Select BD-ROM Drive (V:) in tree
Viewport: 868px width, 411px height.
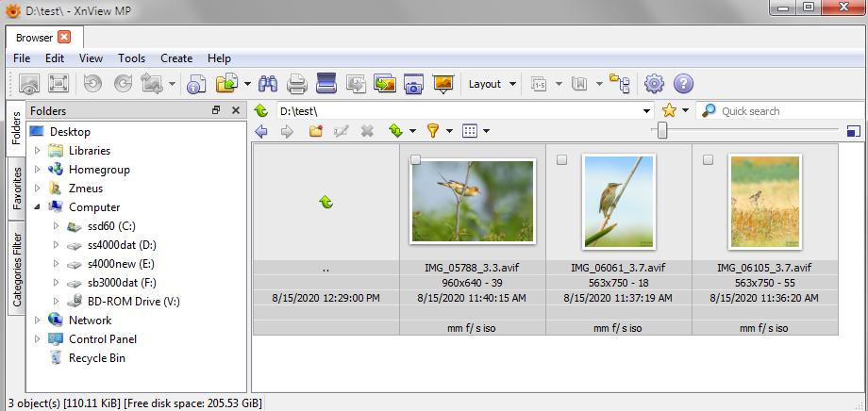click(x=133, y=302)
